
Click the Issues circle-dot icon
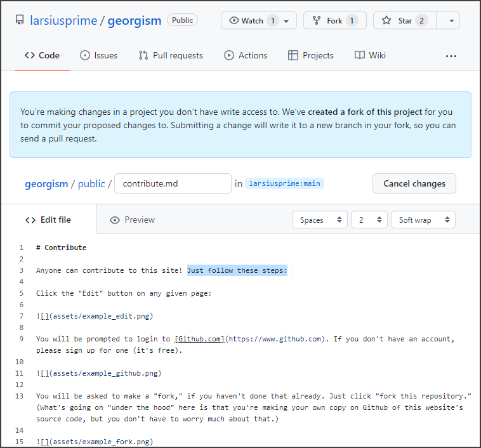click(x=85, y=56)
